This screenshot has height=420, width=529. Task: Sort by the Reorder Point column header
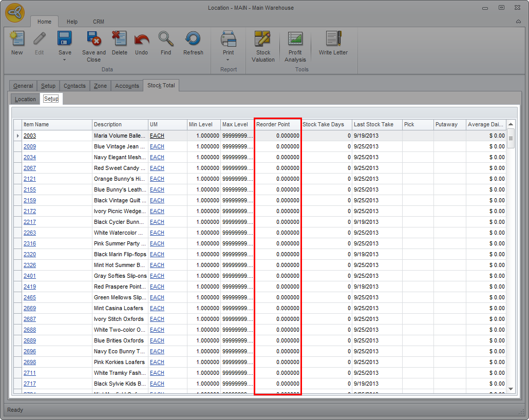click(277, 124)
